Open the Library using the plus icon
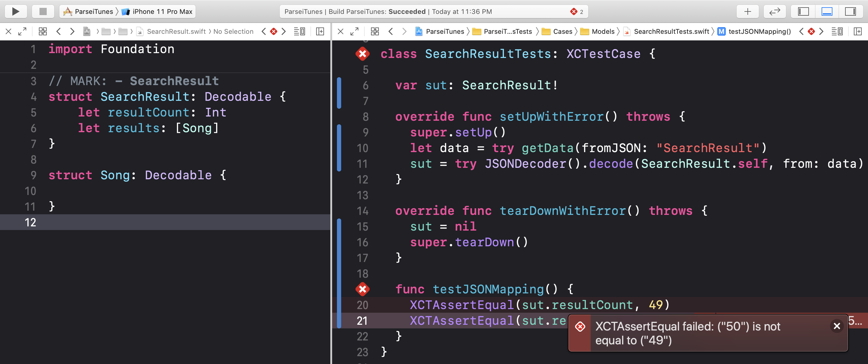Viewport: 868px width, 364px height. [747, 11]
